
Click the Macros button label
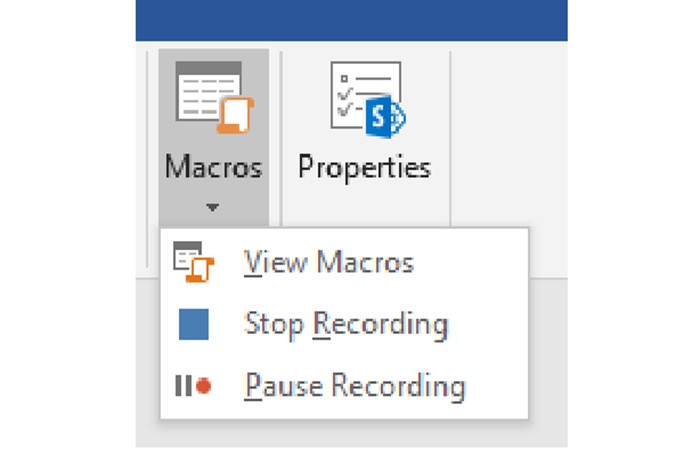click(213, 167)
